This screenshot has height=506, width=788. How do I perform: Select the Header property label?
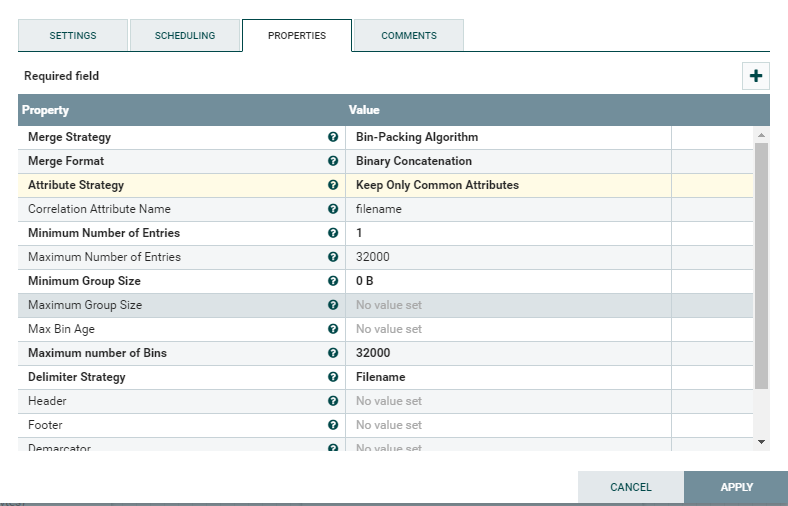(x=47, y=401)
